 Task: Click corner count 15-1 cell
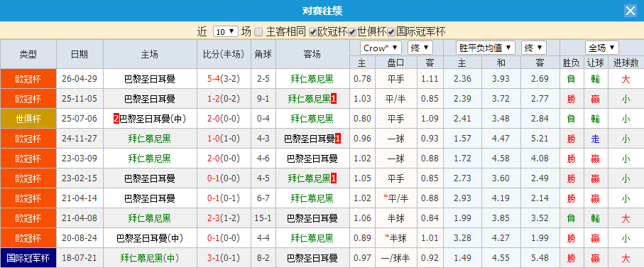(x=263, y=218)
